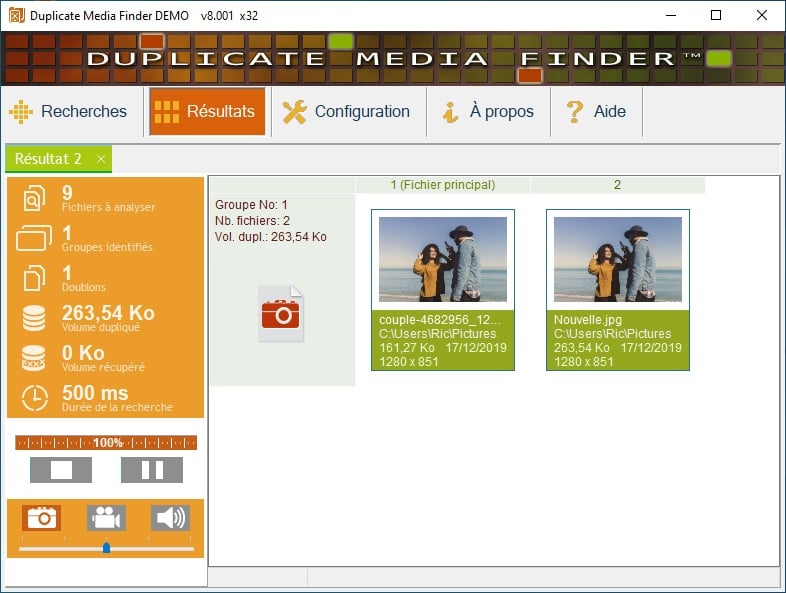Click the red camera group file icon
This screenshot has height=593, width=786.
281,314
